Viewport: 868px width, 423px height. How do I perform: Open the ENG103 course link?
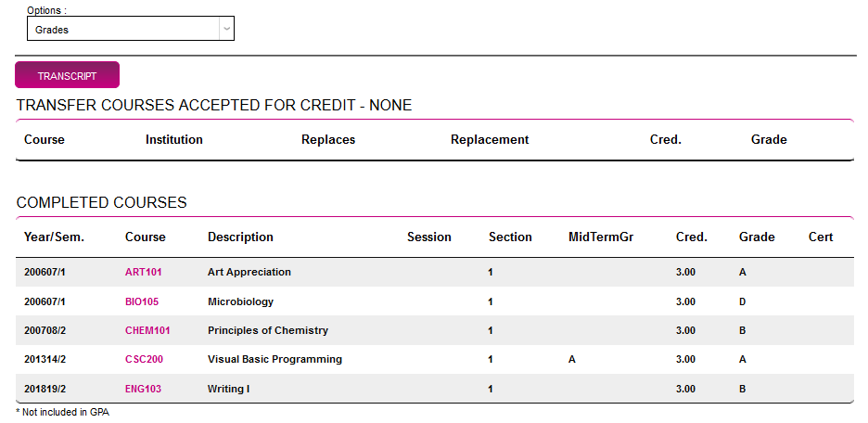click(143, 389)
